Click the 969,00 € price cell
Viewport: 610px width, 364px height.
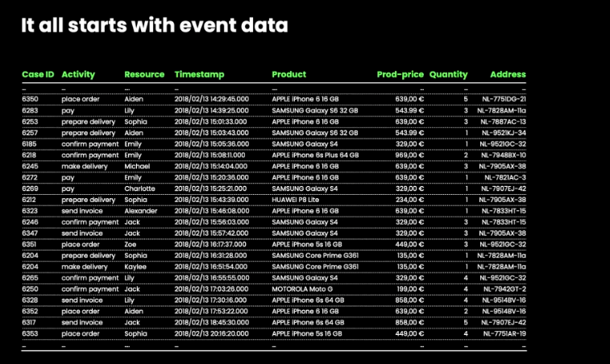[409, 155]
